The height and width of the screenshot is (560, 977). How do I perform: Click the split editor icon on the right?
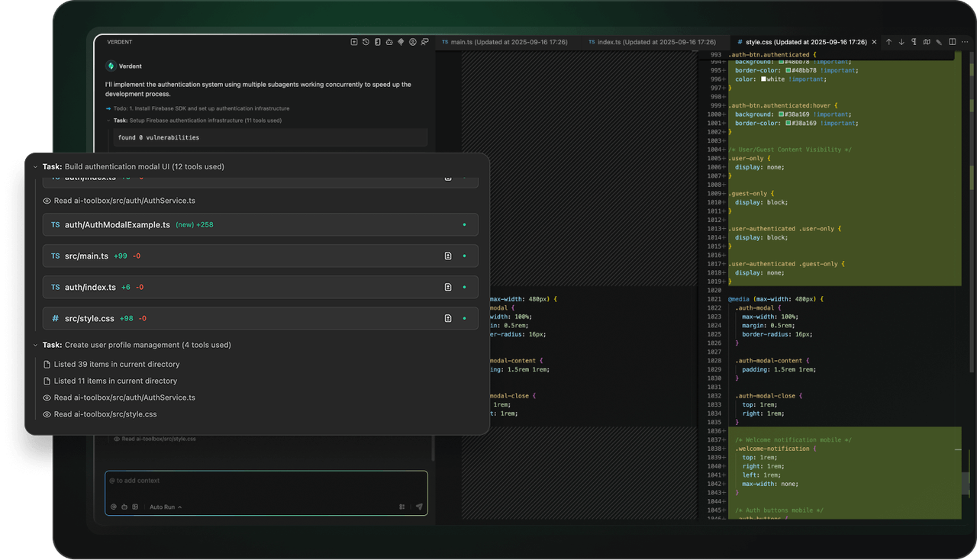[951, 43]
